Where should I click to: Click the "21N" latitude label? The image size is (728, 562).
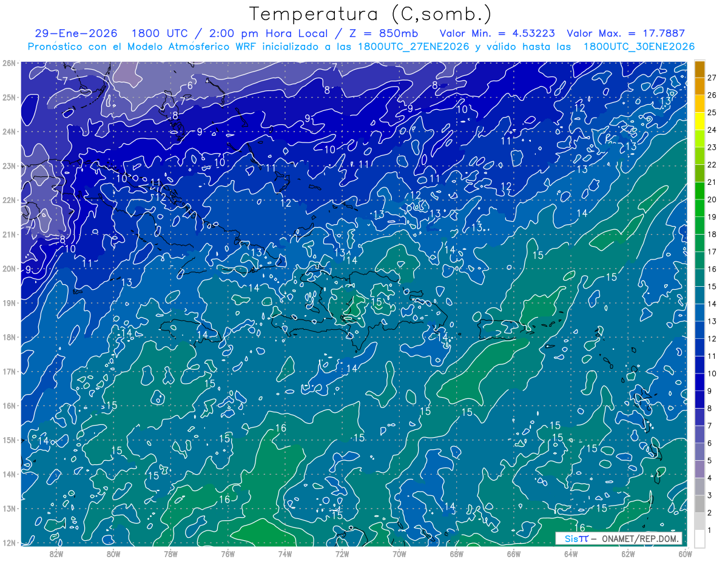[9, 234]
